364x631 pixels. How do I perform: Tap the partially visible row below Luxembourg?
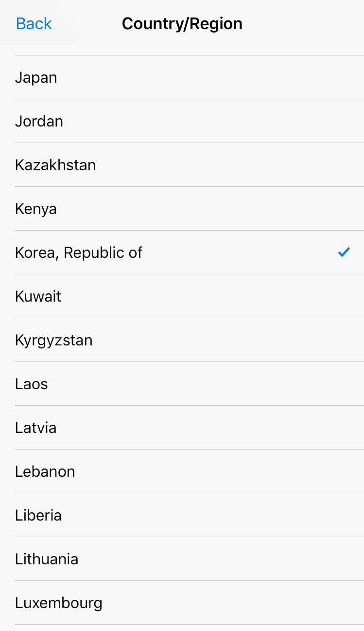(x=182, y=628)
